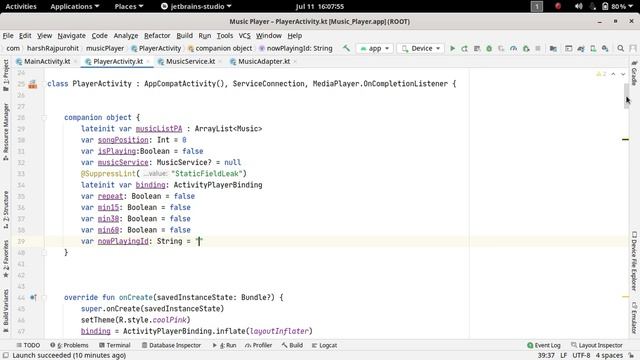The height and width of the screenshot is (360, 640).
Task: Click Attach Debugger to Android Process icon
Action: click(x=526, y=48)
